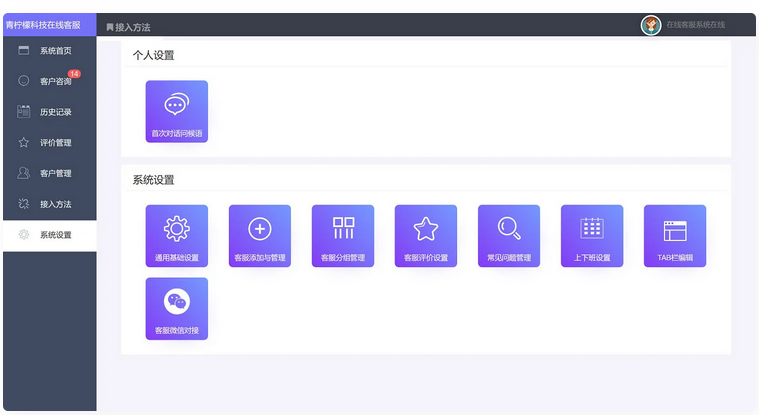The height and width of the screenshot is (415, 759).
Task: Open 通用基础设置 gear tile
Action: point(177,236)
